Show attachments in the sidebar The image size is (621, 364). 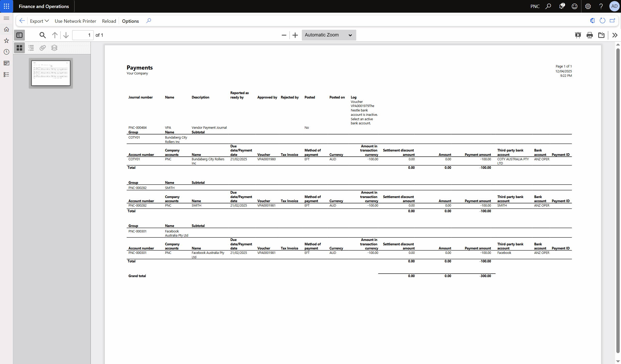(43, 48)
